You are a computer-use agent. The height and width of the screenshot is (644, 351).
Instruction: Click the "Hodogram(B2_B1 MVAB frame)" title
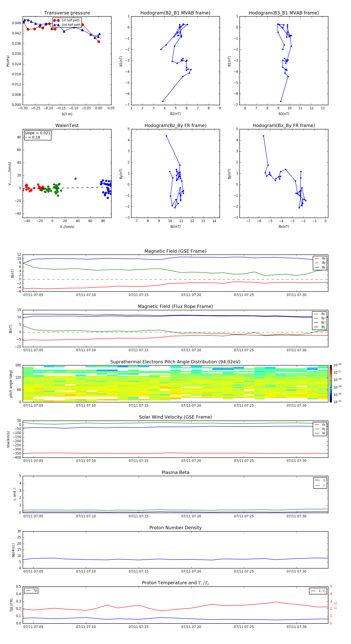click(x=175, y=13)
